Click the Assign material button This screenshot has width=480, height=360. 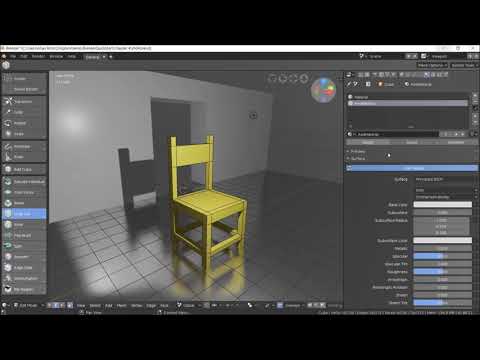tap(368, 142)
